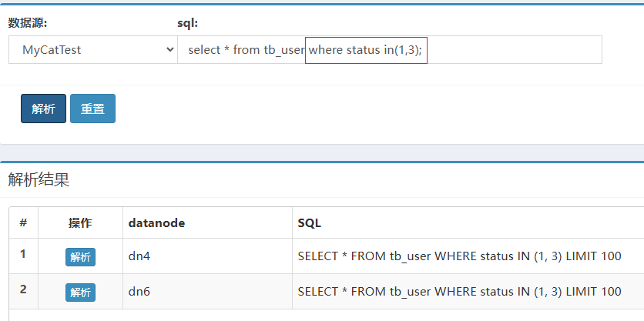Click the datanode column header

coord(157,222)
